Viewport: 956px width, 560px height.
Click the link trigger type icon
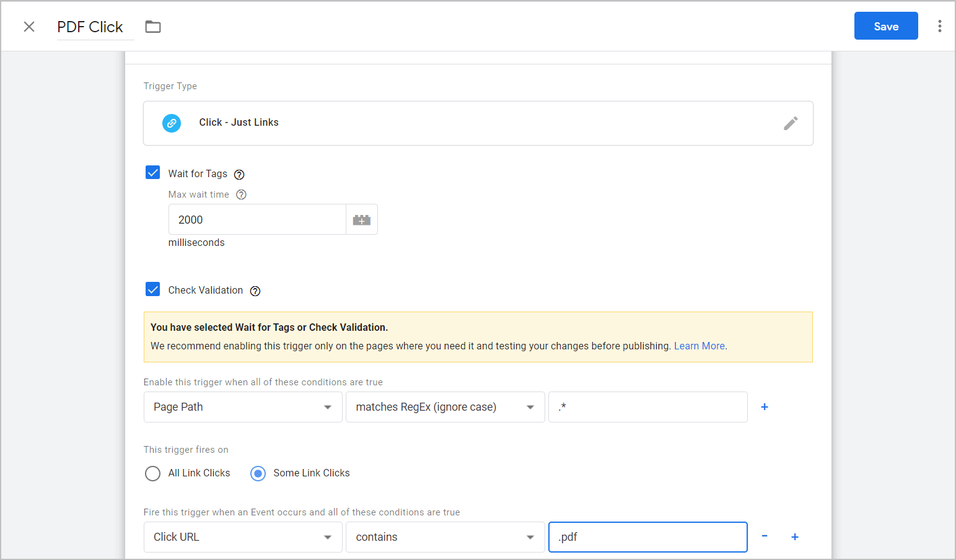pyautogui.click(x=172, y=123)
